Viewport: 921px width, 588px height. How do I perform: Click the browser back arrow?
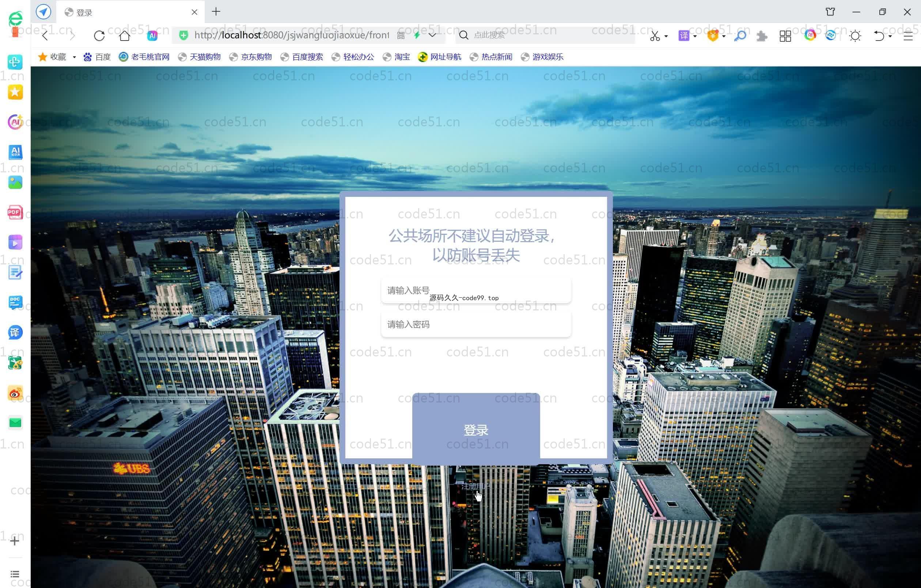tap(45, 35)
